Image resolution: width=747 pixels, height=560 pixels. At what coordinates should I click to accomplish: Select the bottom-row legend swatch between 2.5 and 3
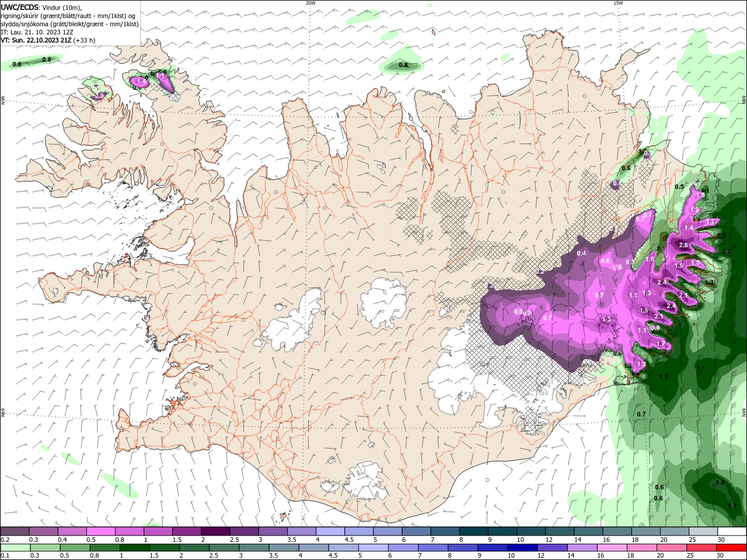point(225,548)
